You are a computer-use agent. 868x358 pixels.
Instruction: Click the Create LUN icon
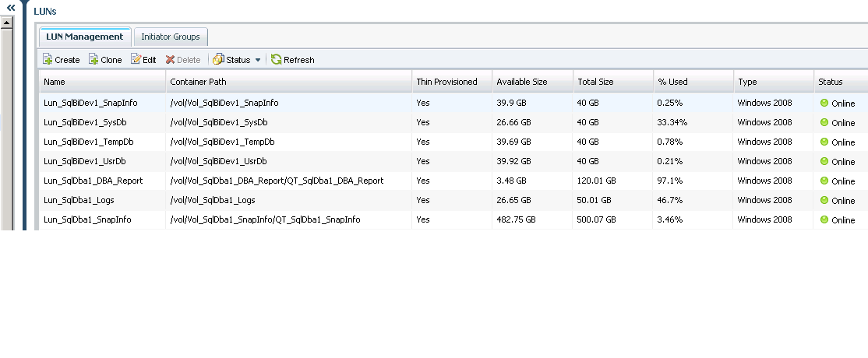pos(48,60)
